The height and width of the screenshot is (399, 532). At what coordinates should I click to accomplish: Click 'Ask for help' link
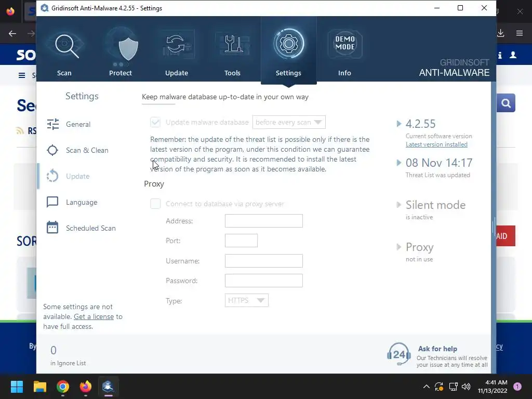[x=437, y=349]
